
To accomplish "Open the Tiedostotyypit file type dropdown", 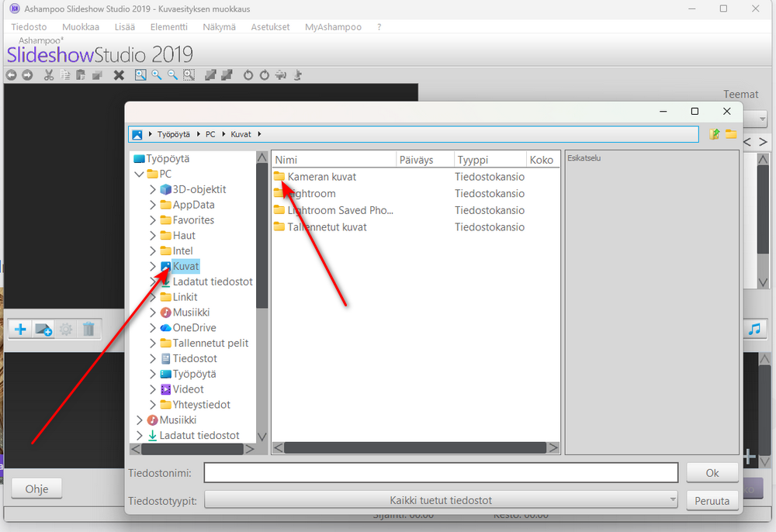I will (441, 500).
